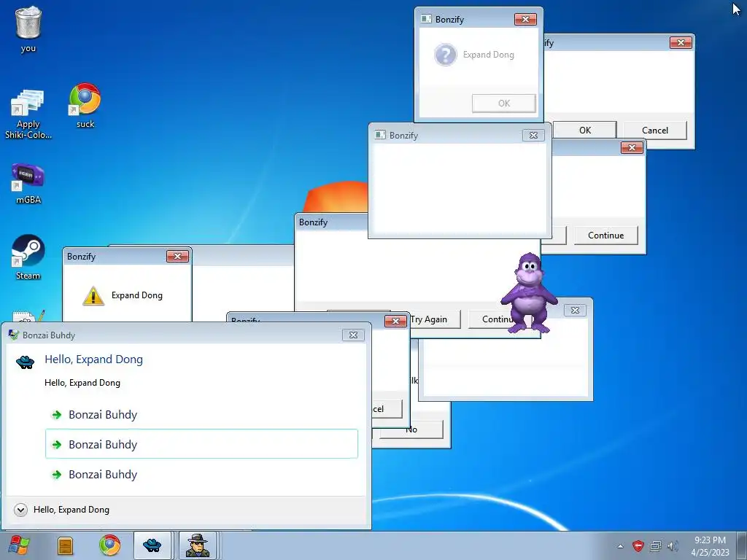Viewport: 747px width, 560px height.
Task: Open the volume speaker tray icon
Action: [x=672, y=545]
